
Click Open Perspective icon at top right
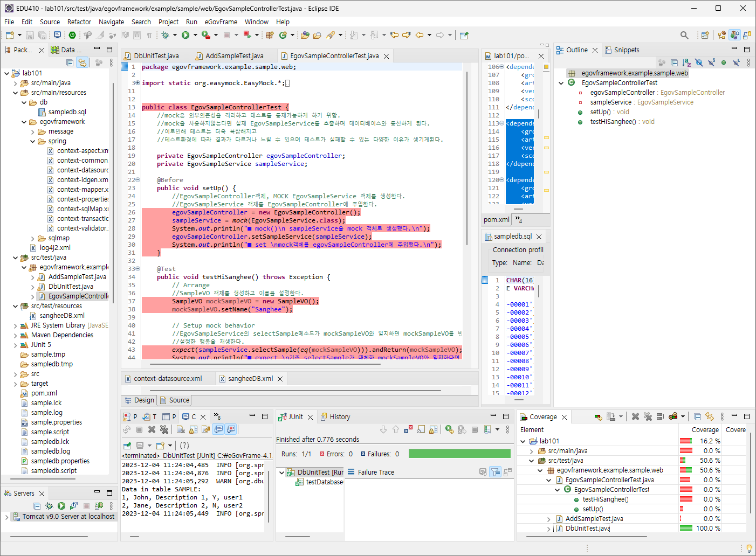pyautogui.click(x=705, y=35)
